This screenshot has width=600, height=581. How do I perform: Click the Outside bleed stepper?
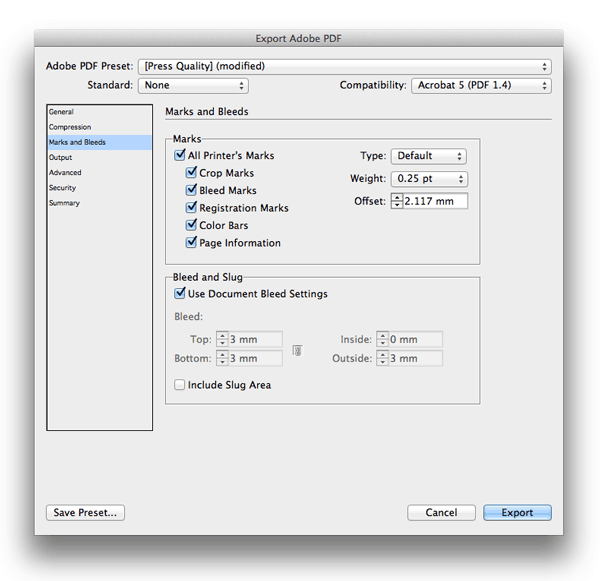[x=382, y=358]
